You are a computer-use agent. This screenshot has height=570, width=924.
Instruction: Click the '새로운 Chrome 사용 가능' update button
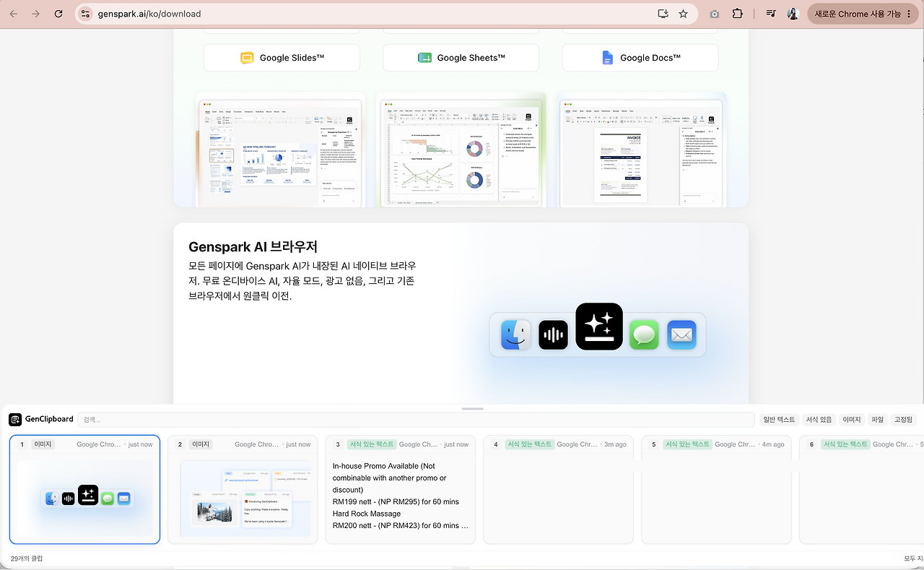coord(863,14)
